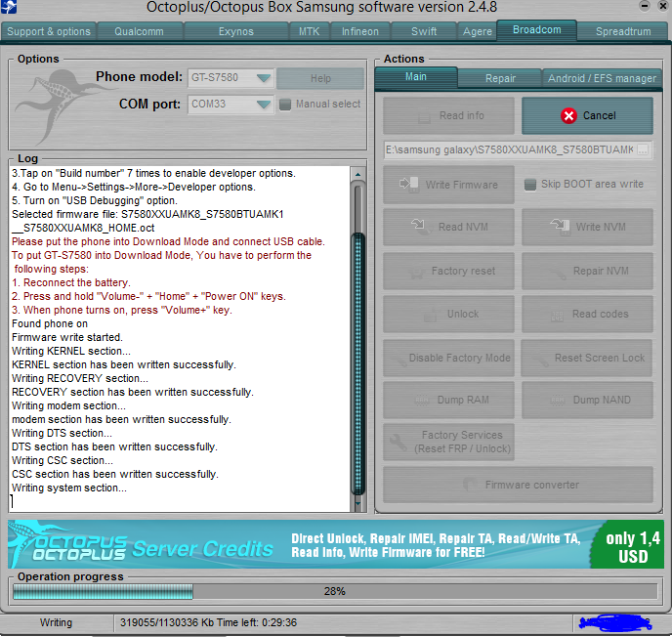This screenshot has height=637, width=672.
Task: Go to the Swift tab
Action: 424,31
